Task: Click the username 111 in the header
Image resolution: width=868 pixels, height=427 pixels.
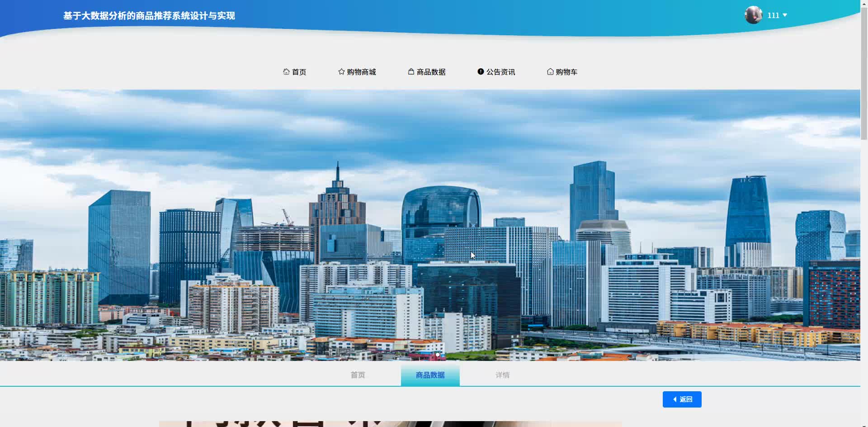Action: point(774,15)
